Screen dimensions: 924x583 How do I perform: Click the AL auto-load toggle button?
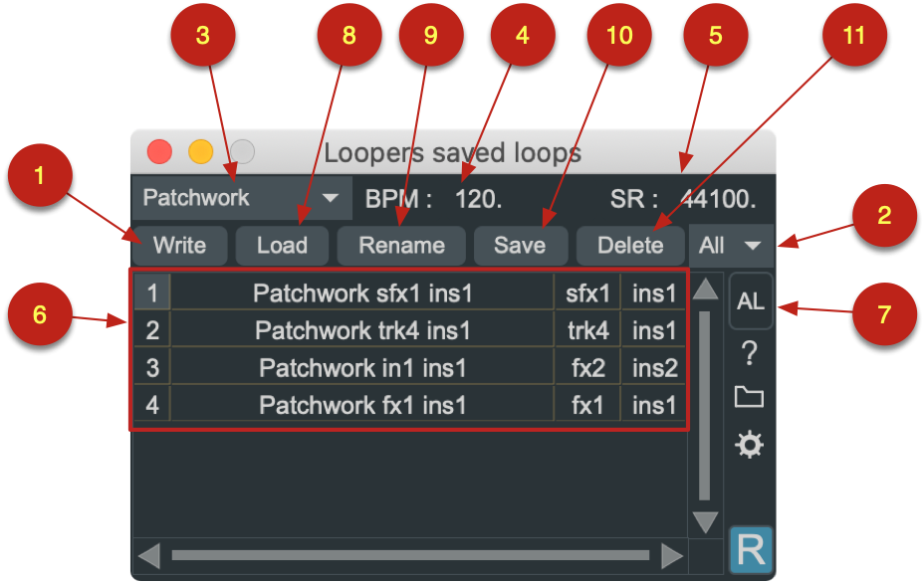(750, 300)
